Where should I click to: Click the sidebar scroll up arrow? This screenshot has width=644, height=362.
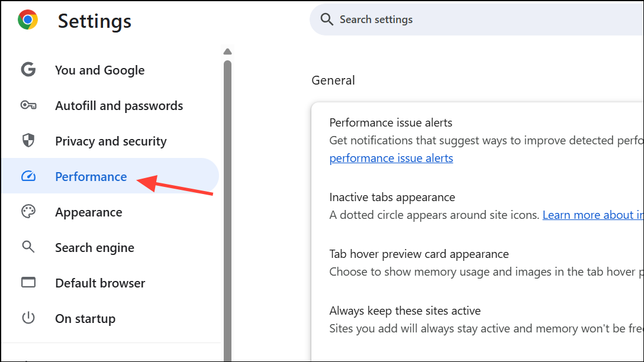point(227,51)
